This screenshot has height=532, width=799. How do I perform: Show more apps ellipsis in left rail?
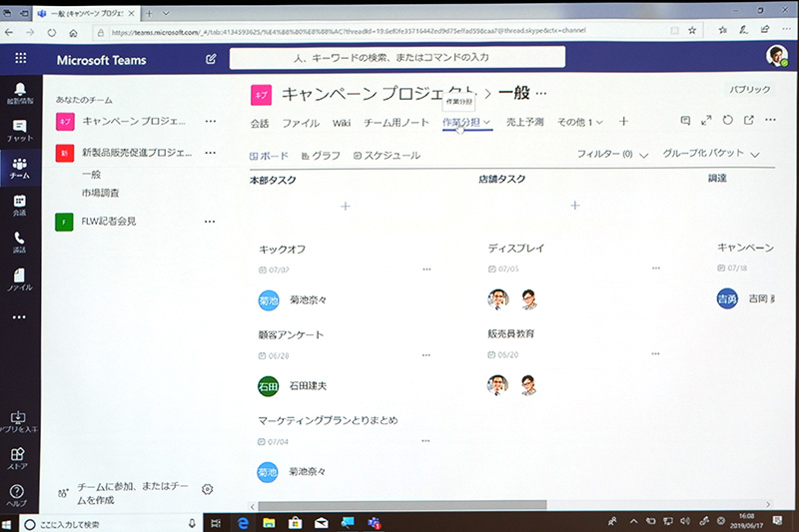coord(19,317)
